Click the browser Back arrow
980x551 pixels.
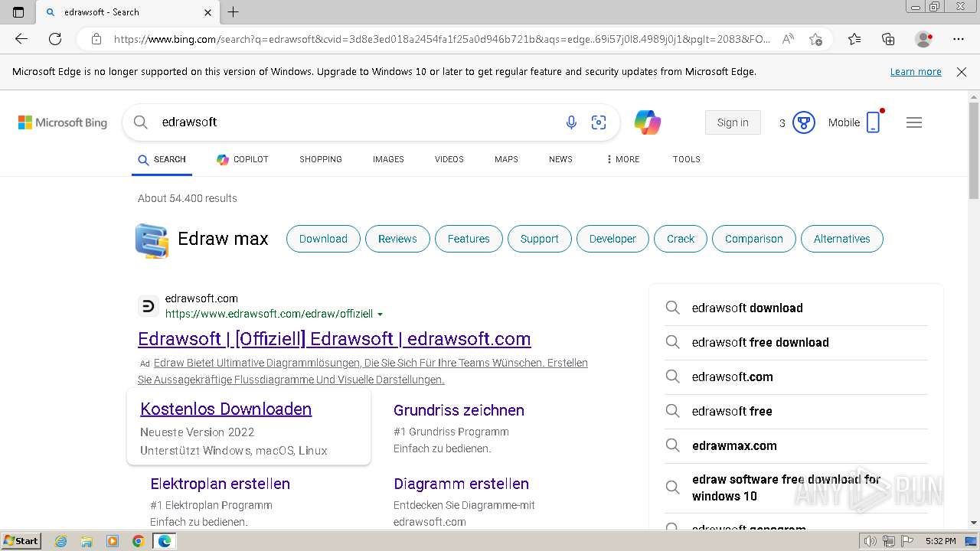(21, 39)
